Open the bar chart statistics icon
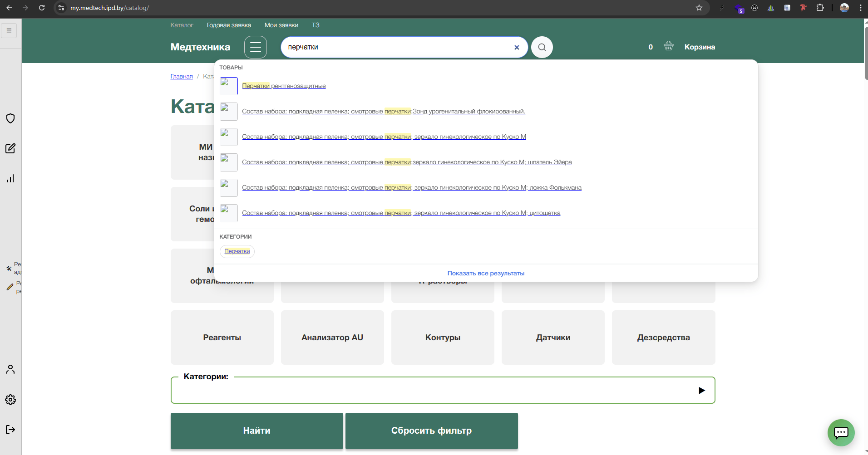868x455 pixels. click(x=10, y=178)
